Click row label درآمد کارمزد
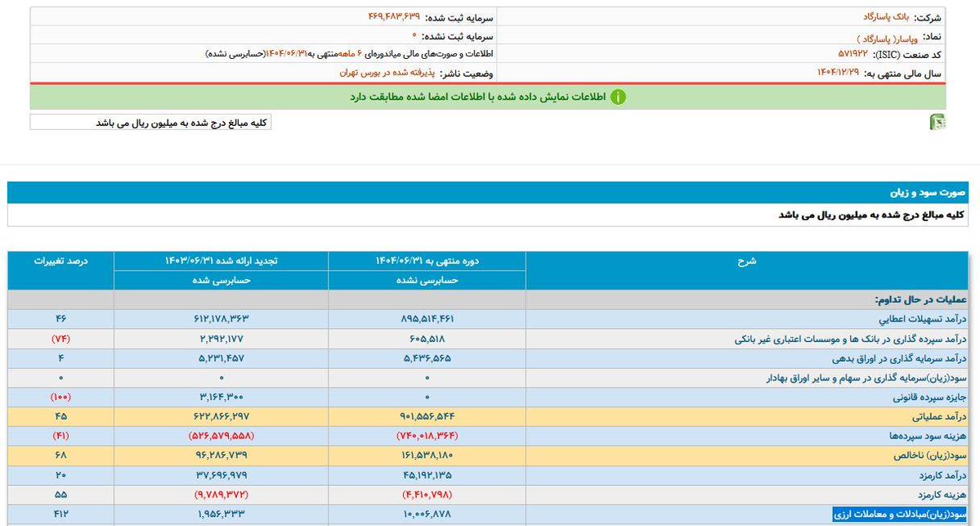This screenshot has width=980, height=526. tap(942, 475)
